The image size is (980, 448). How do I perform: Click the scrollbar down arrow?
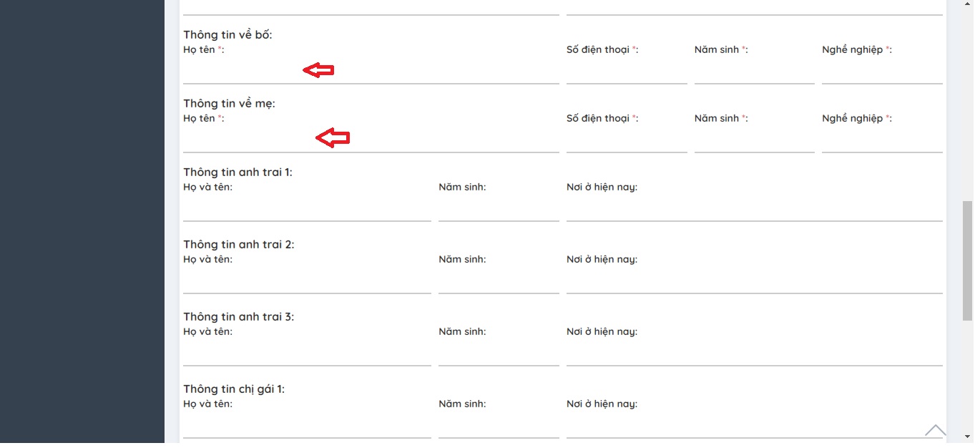click(x=967, y=436)
